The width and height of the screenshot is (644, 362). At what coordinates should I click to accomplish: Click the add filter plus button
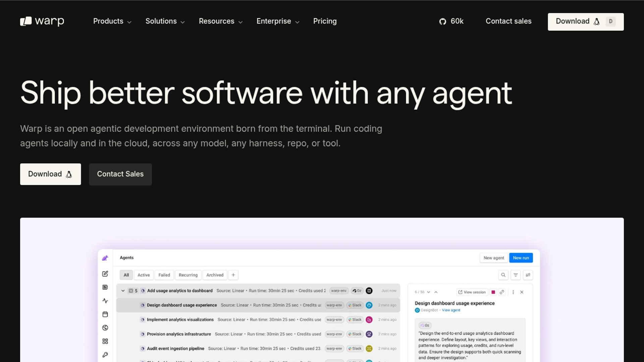[x=233, y=275]
